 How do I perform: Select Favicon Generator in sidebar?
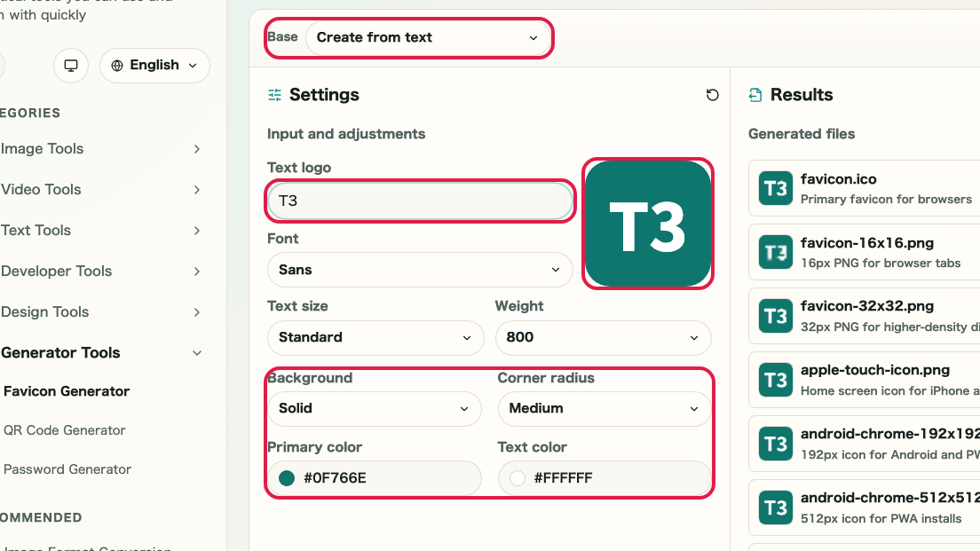coord(67,391)
